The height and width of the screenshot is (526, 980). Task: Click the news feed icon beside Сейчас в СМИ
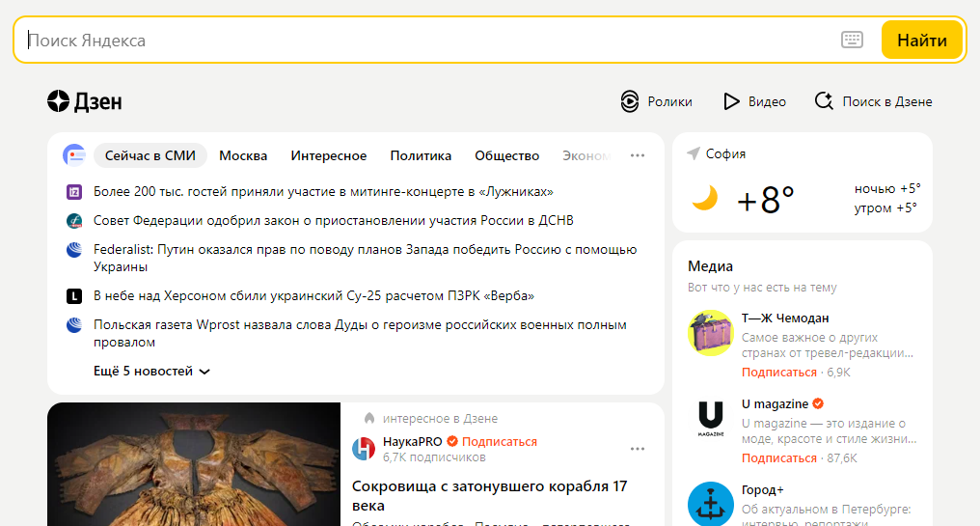[x=73, y=155]
